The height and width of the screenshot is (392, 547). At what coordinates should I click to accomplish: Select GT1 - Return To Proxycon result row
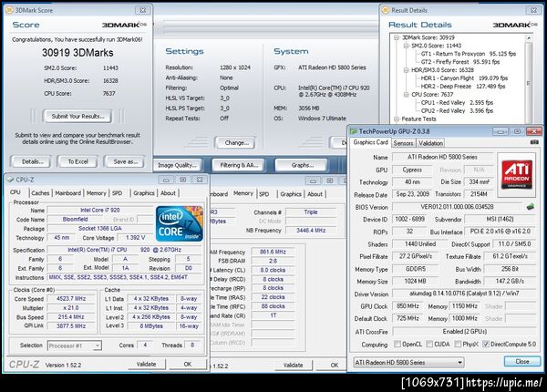469,54
